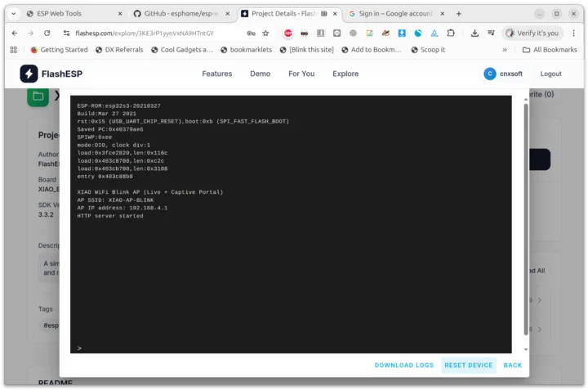Open the Getting Started bookmark

60,50
